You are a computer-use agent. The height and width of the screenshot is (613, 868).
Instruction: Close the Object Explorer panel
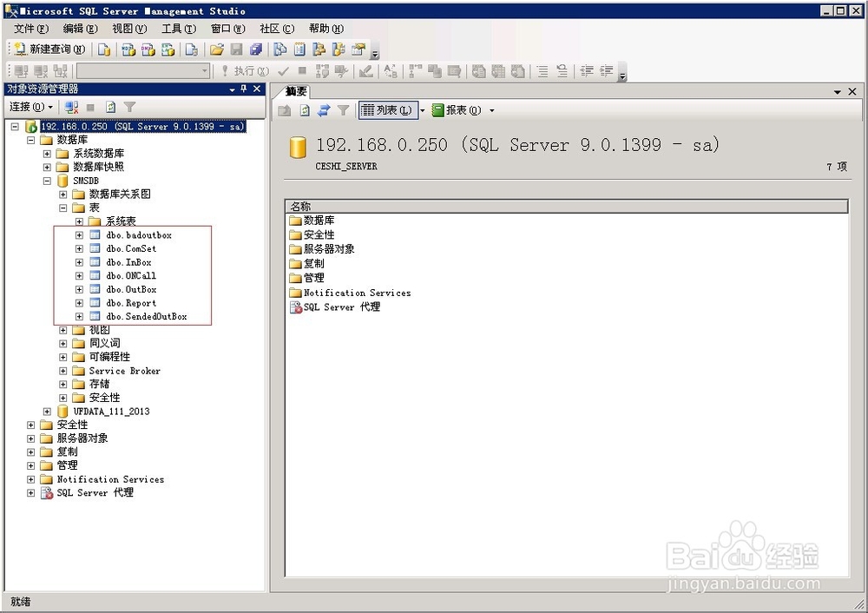(257, 89)
